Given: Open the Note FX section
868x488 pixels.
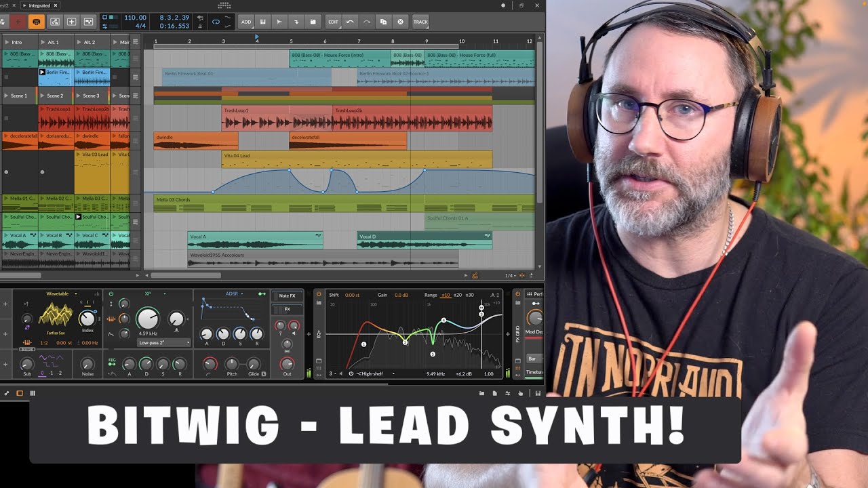Looking at the screenshot, I should coord(288,296).
